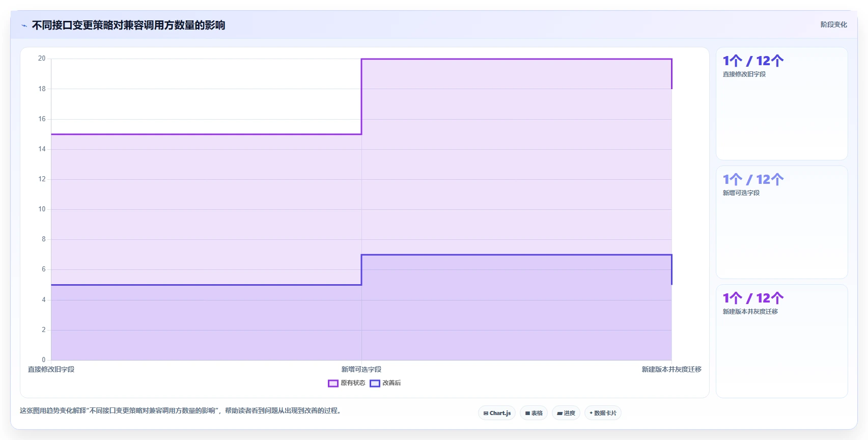Click the chart title 不同接口变更策略对兼容调用方数量的影响

click(x=128, y=25)
